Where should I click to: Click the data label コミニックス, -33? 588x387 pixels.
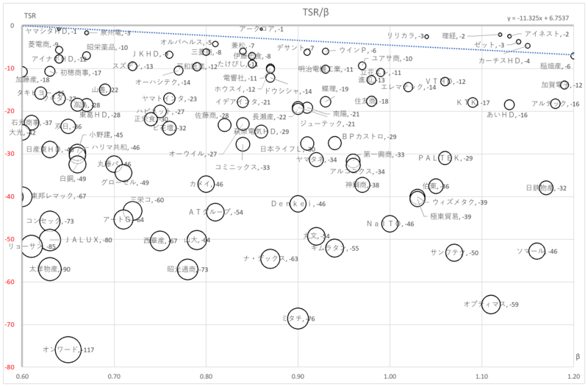tap(243, 167)
